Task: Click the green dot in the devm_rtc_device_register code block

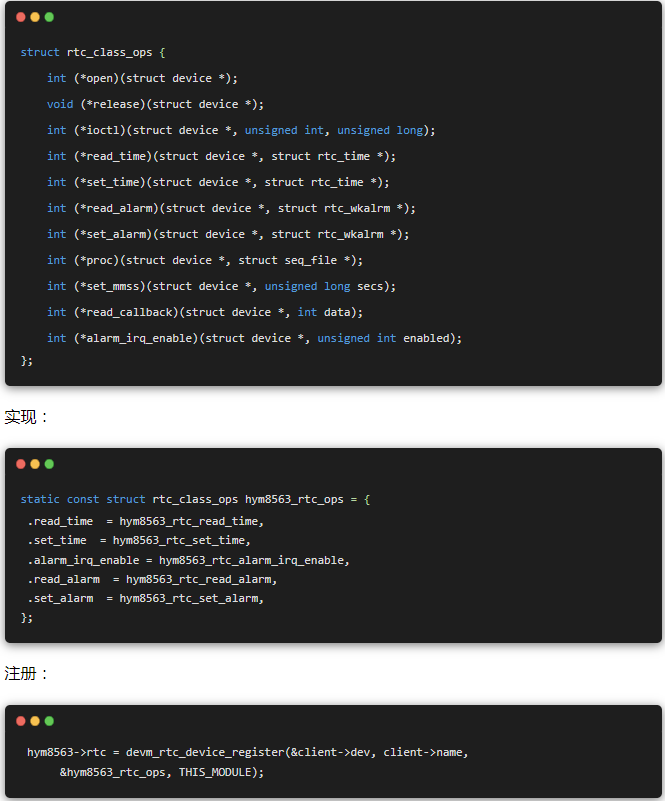Action: (49, 720)
